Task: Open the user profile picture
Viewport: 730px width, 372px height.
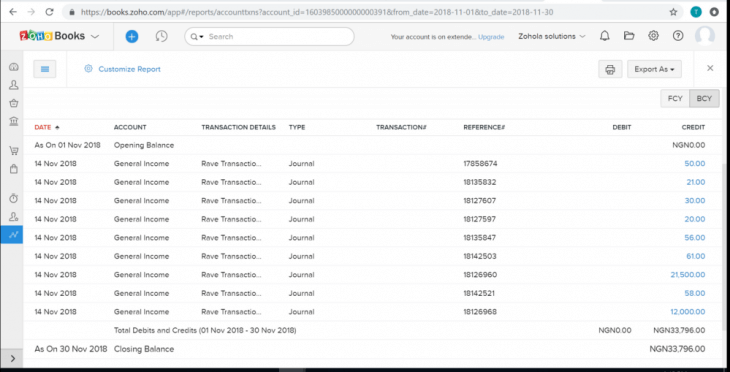Action: (x=705, y=36)
